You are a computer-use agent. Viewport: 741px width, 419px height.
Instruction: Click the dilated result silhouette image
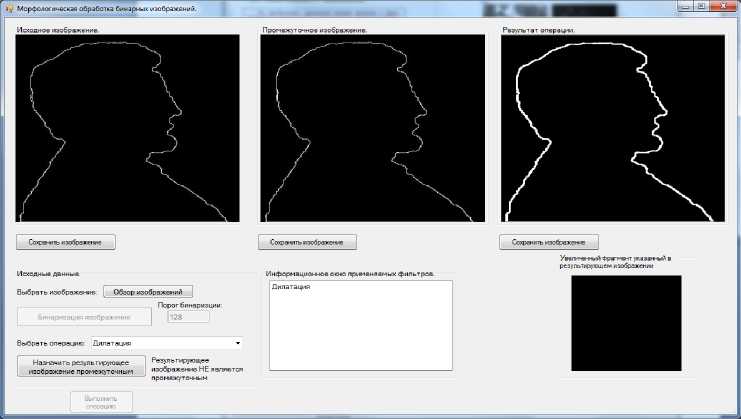[613, 128]
